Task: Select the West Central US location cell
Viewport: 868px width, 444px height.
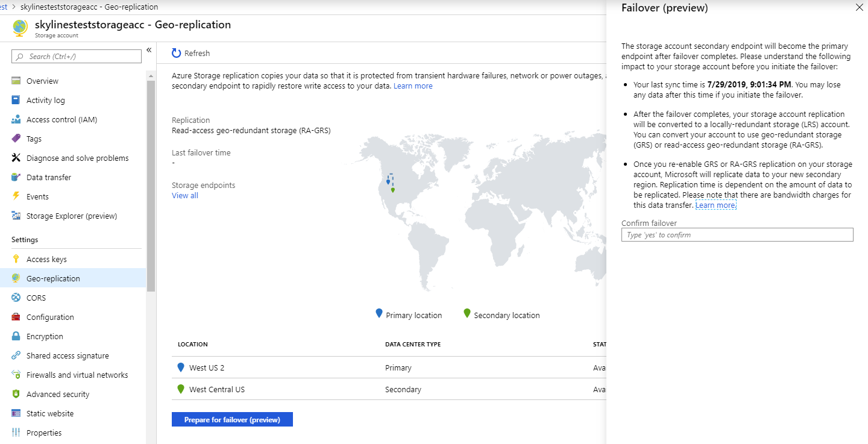Action: (217, 389)
